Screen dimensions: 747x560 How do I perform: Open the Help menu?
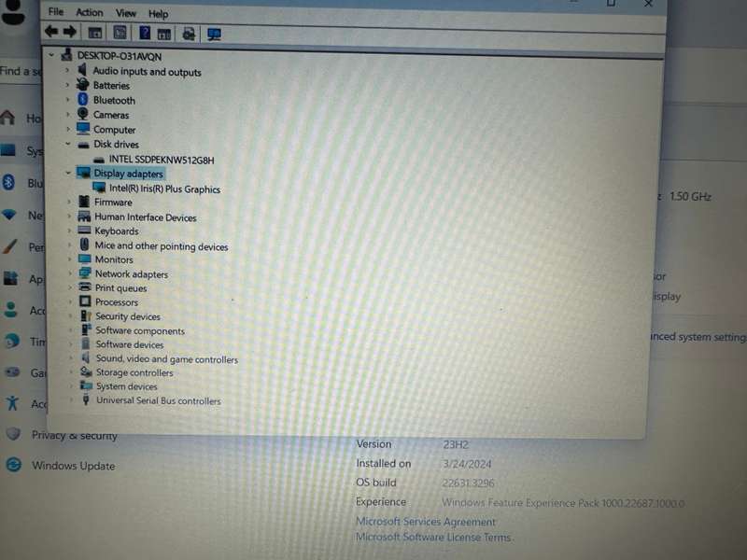tap(158, 14)
